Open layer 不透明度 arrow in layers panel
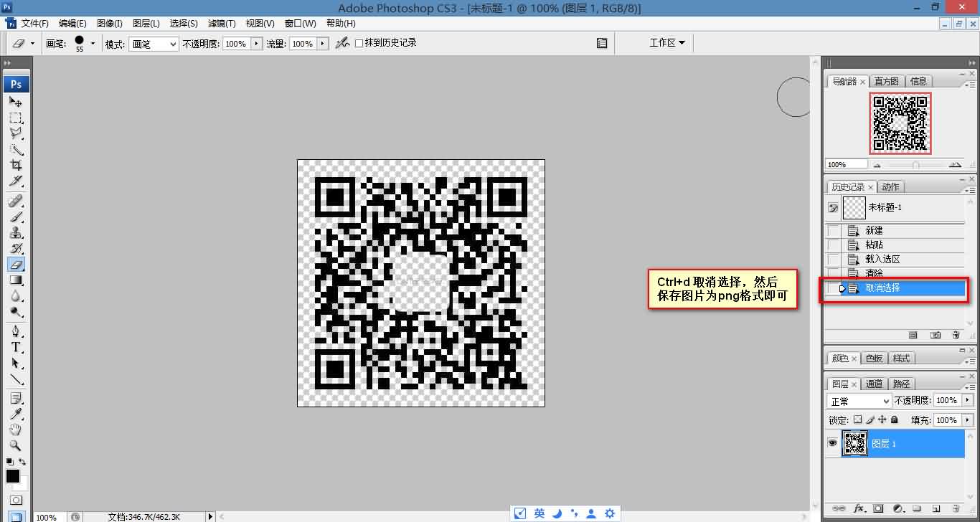This screenshot has width=980, height=522. 969,400
